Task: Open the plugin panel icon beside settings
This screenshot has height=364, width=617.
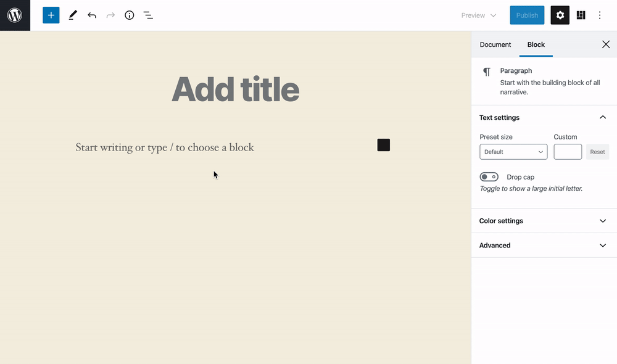Action: tap(581, 15)
